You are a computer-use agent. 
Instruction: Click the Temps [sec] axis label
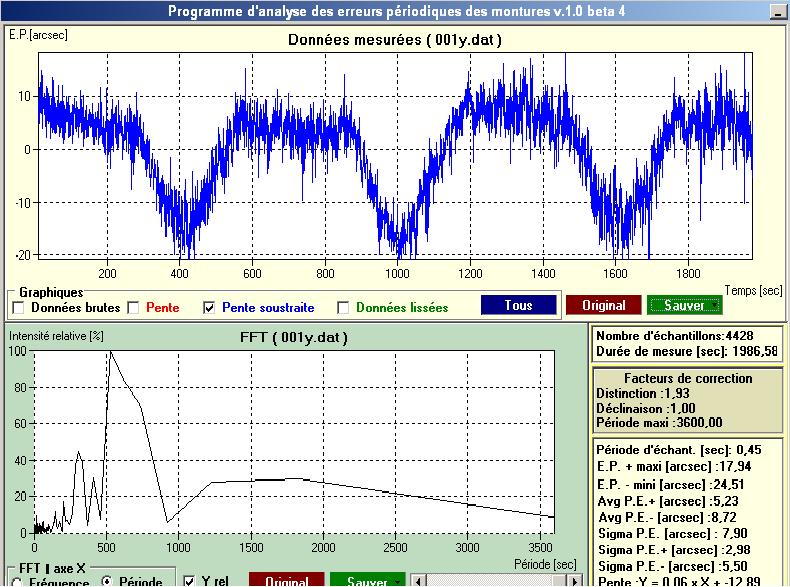pos(753,290)
